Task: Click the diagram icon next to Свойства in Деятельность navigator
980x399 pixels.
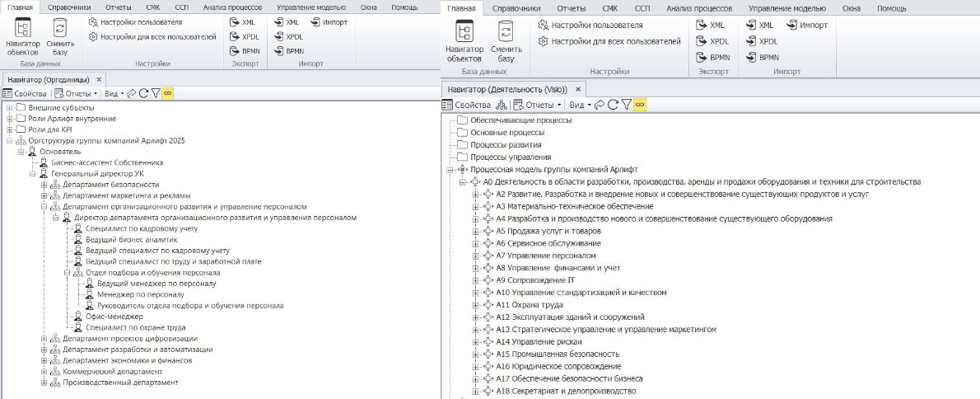Action: (x=500, y=105)
